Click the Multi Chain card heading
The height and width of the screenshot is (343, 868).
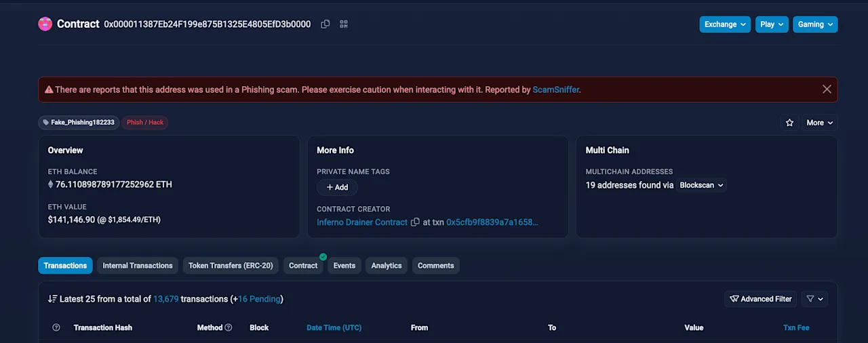(608, 150)
